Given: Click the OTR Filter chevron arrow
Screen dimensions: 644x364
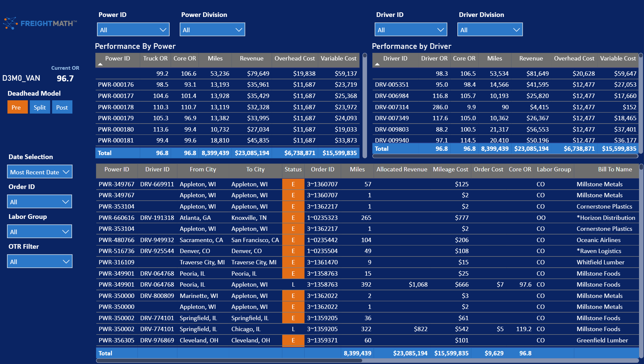Looking at the screenshot, I should point(66,262).
